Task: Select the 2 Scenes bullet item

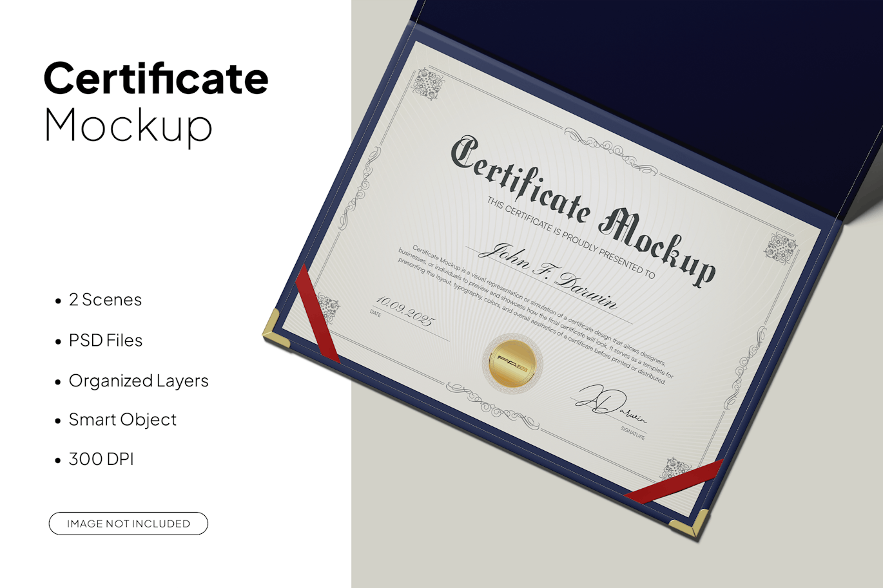Action: [105, 300]
